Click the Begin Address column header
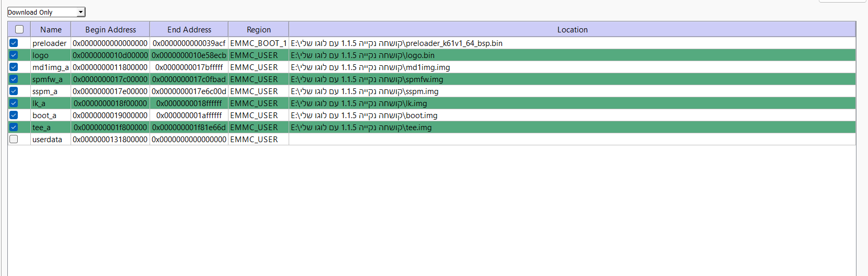Image resolution: width=868 pixels, height=276 pixels. click(x=110, y=29)
